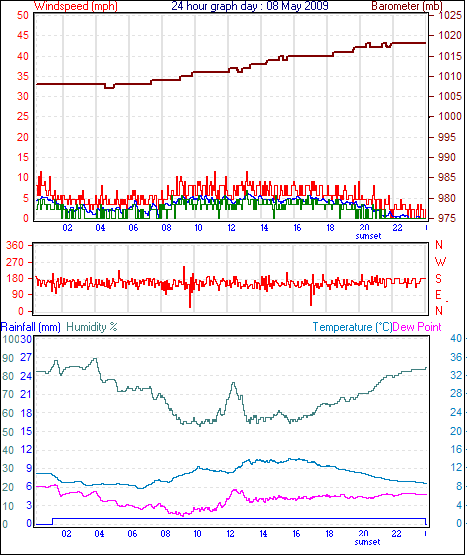Click the Windspeed (mph) axis title

pos(76,6)
